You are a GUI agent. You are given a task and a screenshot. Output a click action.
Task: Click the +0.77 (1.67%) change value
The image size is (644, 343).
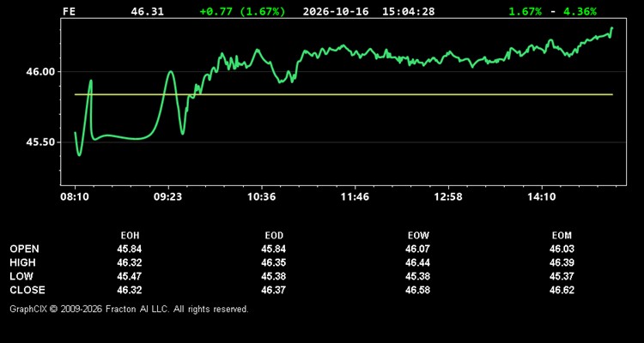[x=242, y=11]
